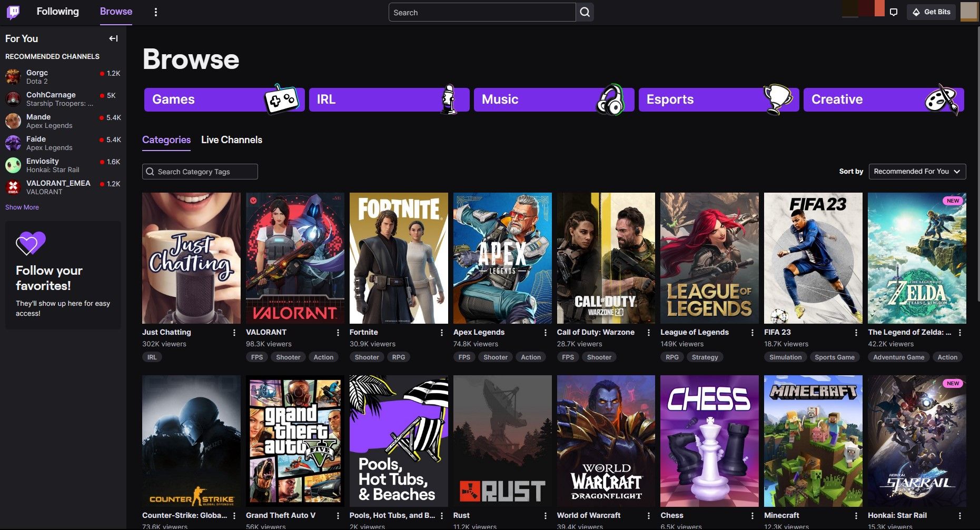The image size is (980, 530).
Task: Click the Search Category Tags field
Action: click(200, 171)
